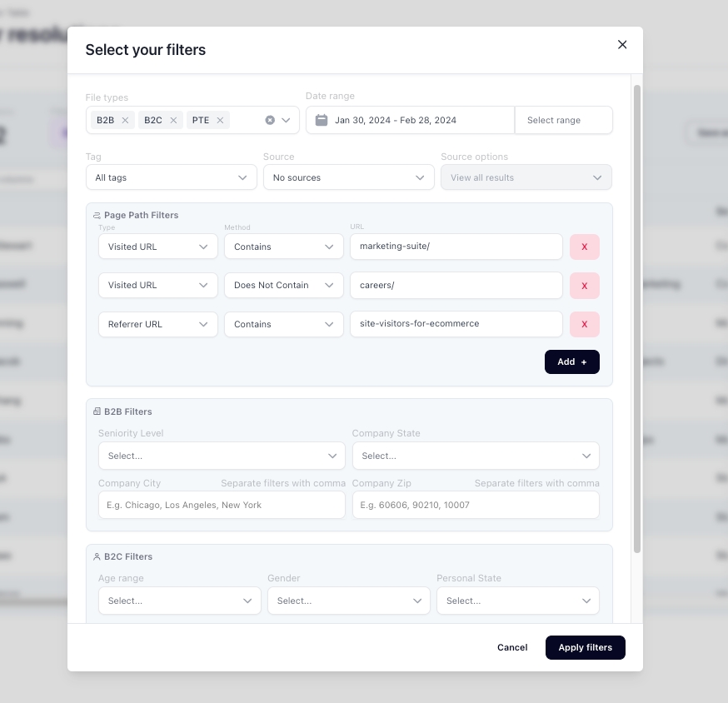Image resolution: width=728 pixels, height=703 pixels.
Task: Apply the selected filters
Action: (585, 647)
